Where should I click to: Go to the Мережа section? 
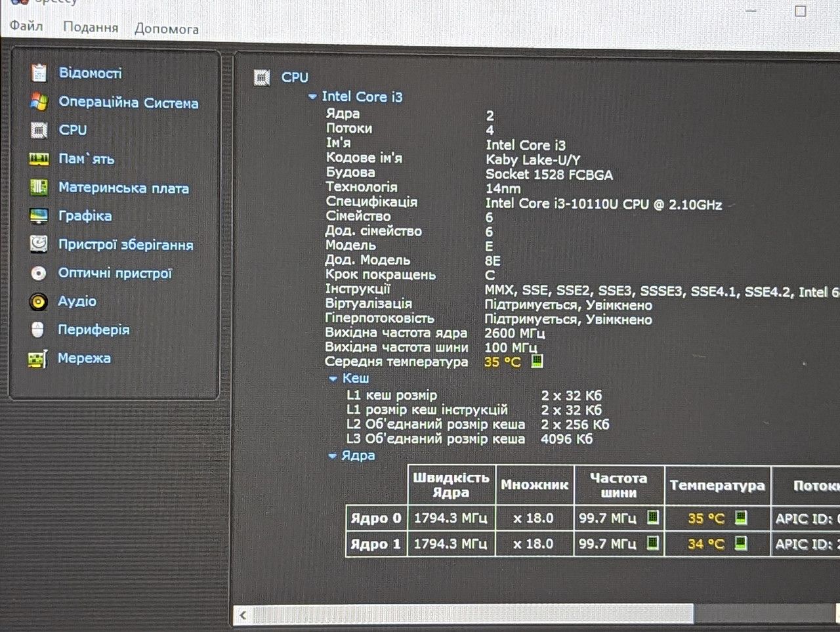pos(84,358)
